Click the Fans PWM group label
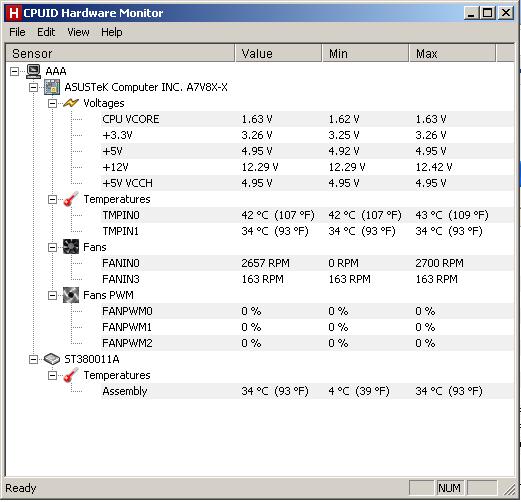The image size is (521, 502). coord(108,295)
